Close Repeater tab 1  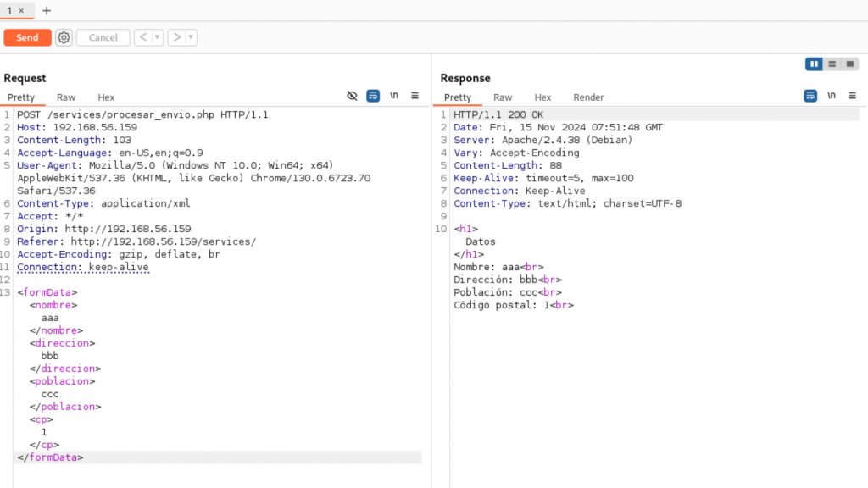click(21, 10)
